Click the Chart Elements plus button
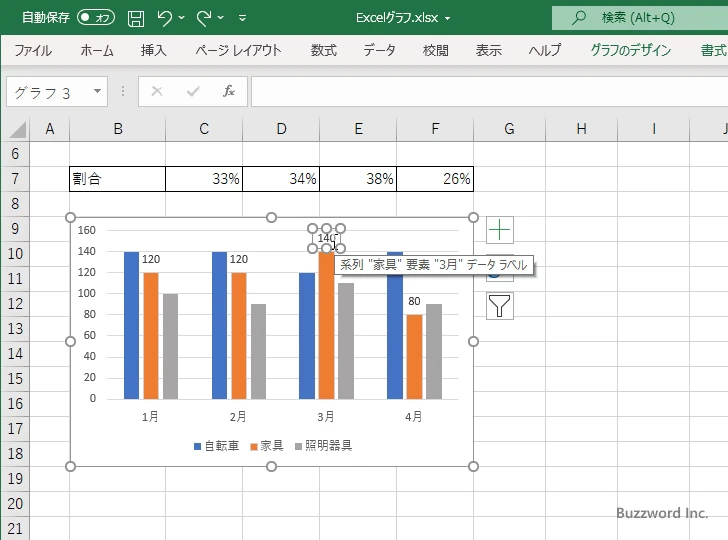This screenshot has width=728, height=540. point(500,230)
